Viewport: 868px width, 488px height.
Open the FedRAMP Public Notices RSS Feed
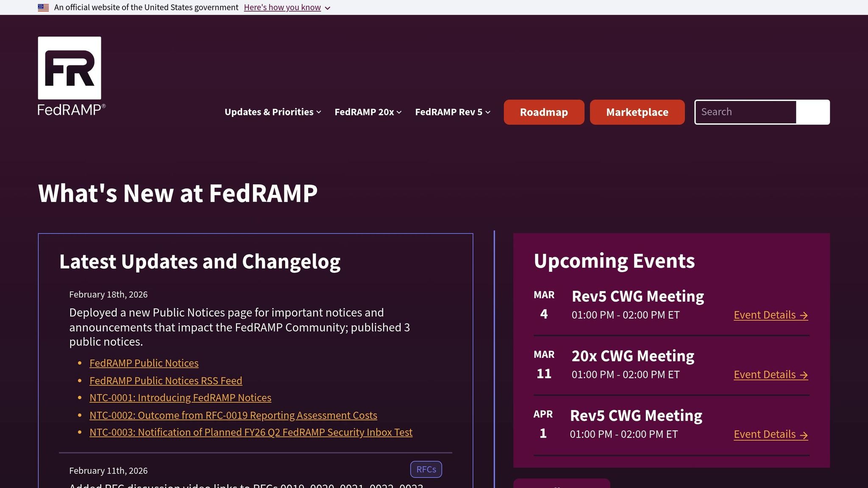(x=166, y=380)
